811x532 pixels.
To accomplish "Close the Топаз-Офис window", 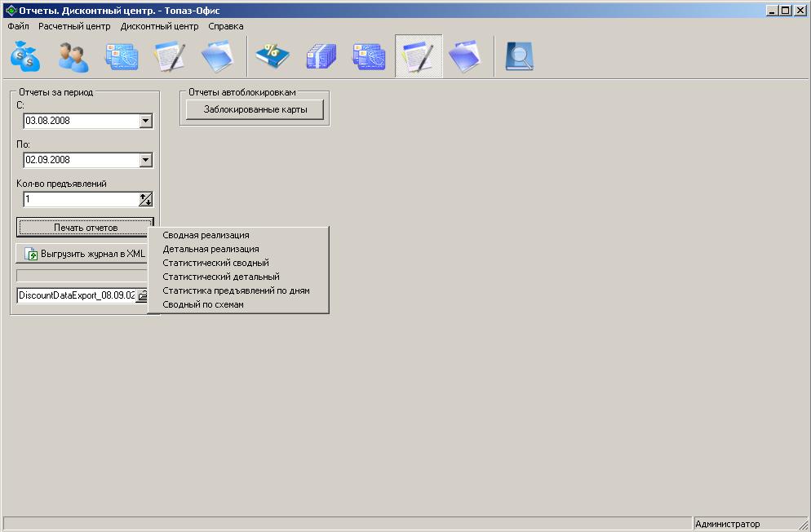I will coord(800,11).
